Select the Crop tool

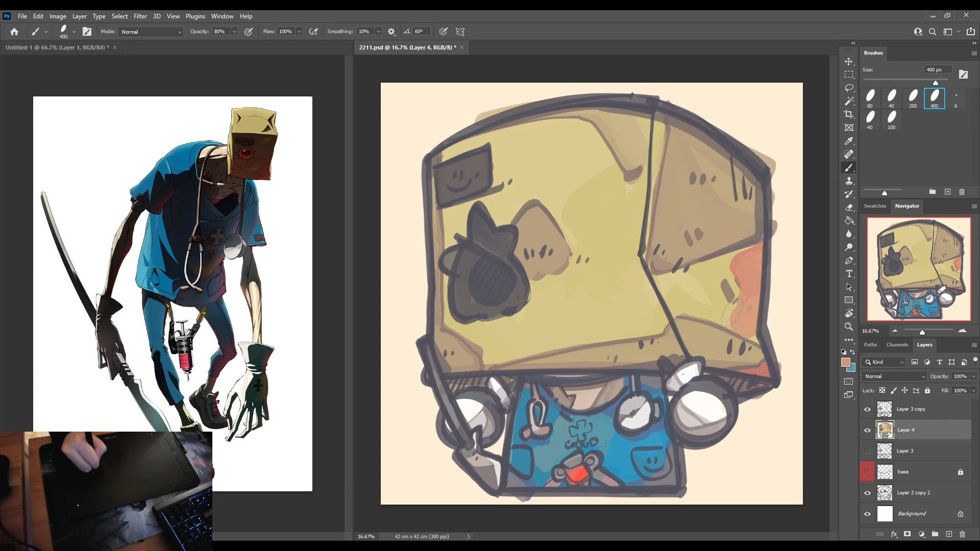849,114
